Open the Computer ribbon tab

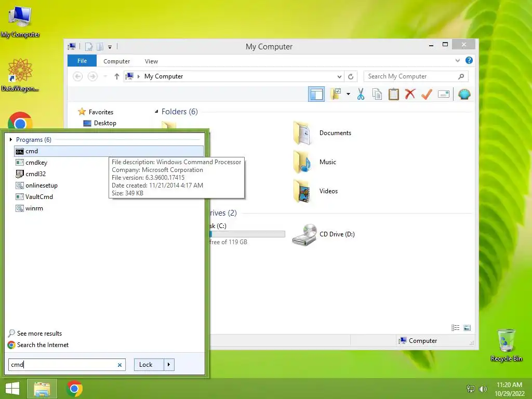pyautogui.click(x=117, y=61)
